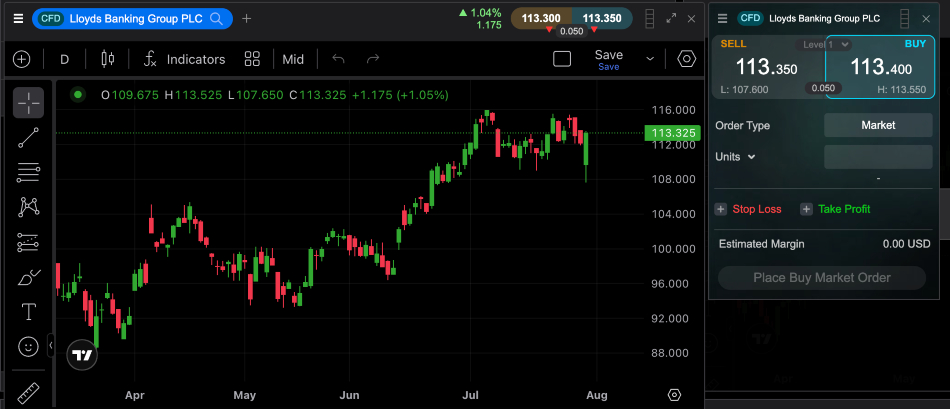Switch the Mid price type

pyautogui.click(x=293, y=59)
